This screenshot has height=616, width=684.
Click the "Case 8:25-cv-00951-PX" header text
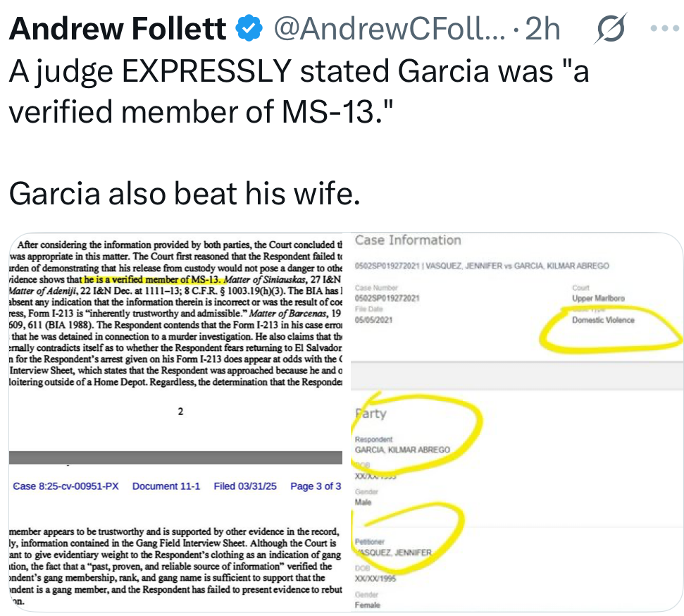67,486
